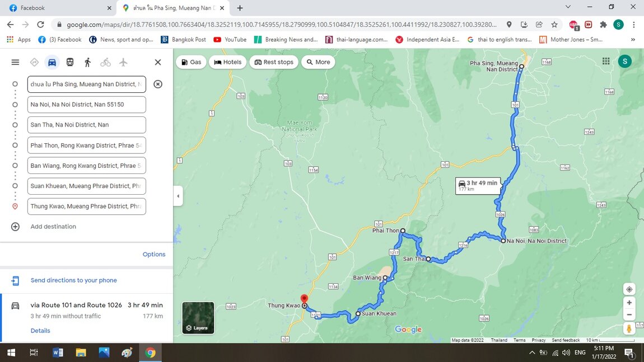Toggle the Hotels search filter
This screenshot has width=644, height=362.
227,62
